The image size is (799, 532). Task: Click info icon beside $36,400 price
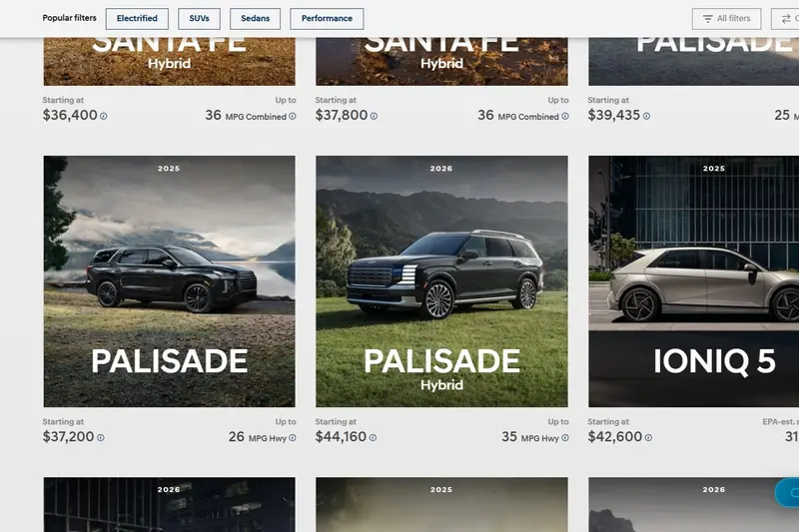coord(104,116)
